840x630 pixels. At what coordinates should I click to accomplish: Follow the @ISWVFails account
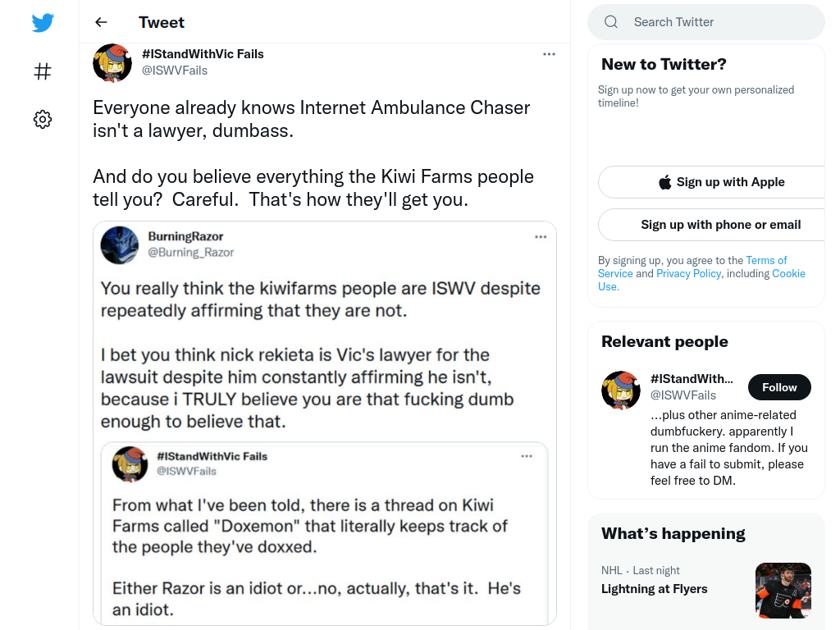(779, 387)
